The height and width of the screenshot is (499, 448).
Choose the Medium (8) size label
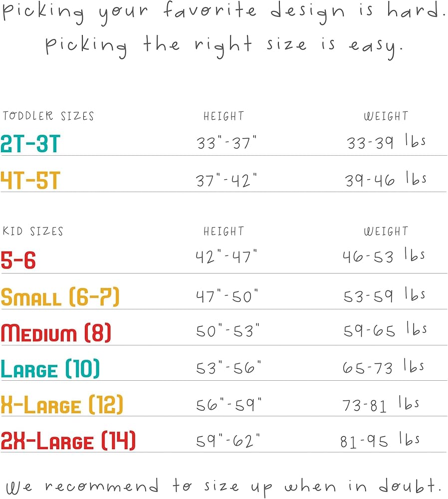pyautogui.click(x=56, y=333)
